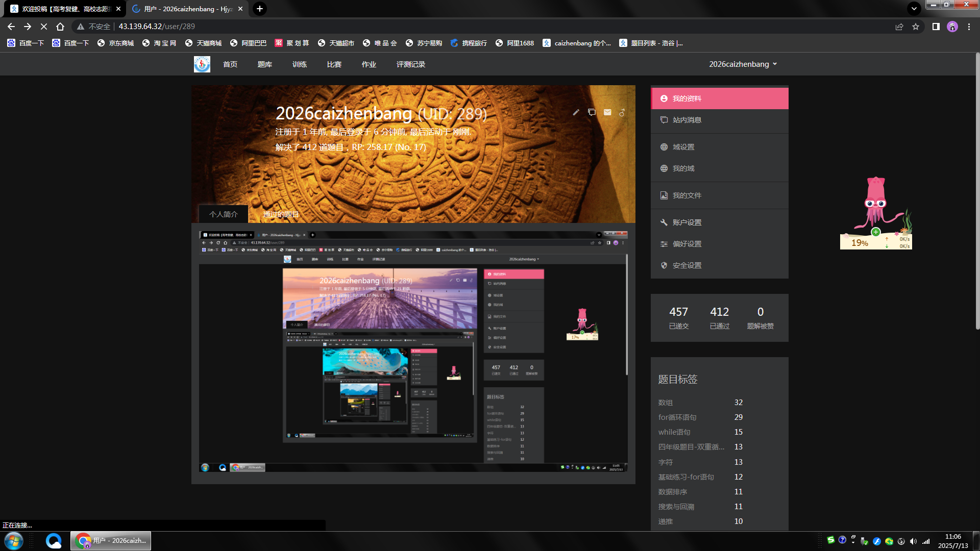Open 我的文件 in the sidebar
Viewport: 980px width, 551px height.
[x=720, y=195]
